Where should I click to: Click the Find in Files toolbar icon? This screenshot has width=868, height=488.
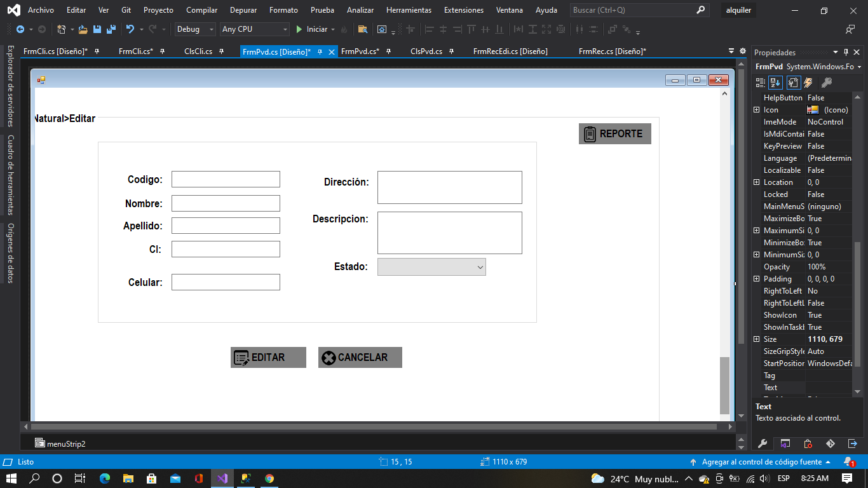coord(363,29)
